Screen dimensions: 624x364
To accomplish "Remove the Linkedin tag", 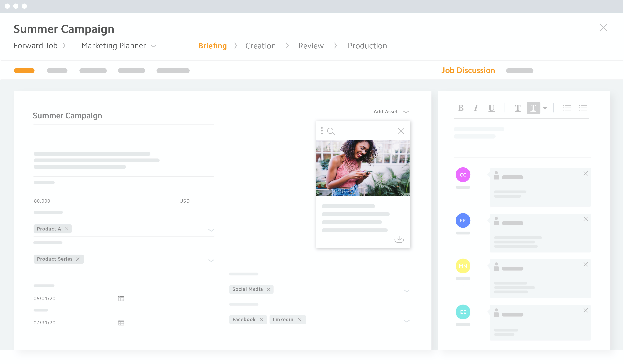I will pyautogui.click(x=300, y=320).
